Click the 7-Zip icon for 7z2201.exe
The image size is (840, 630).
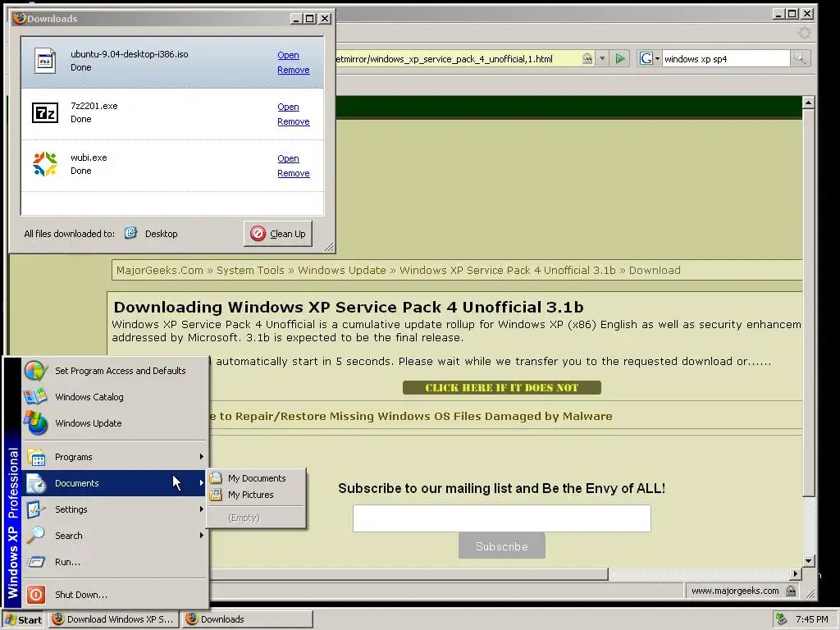[x=45, y=112]
